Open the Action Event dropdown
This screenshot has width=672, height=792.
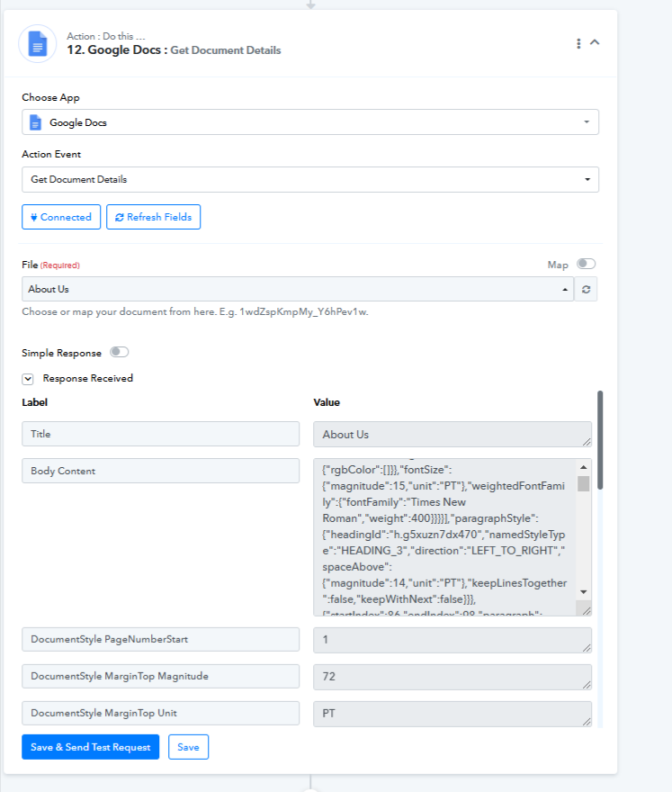[310, 179]
